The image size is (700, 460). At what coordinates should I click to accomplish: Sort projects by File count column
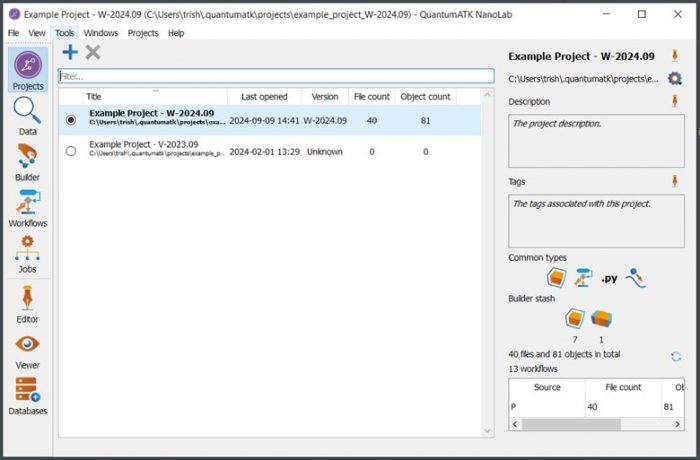click(x=372, y=96)
